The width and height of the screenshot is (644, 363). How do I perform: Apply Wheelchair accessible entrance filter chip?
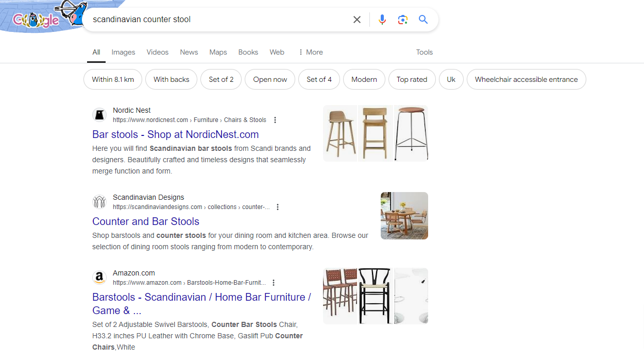(x=527, y=79)
